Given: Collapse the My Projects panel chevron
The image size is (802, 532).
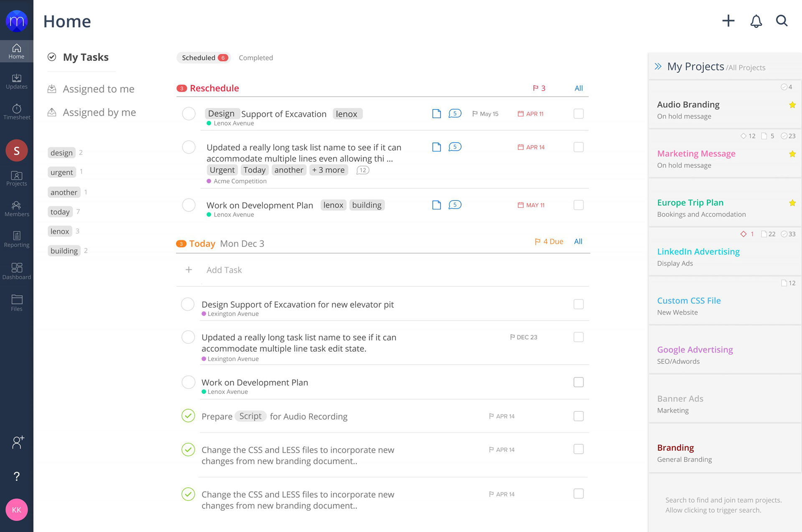Looking at the screenshot, I should pyautogui.click(x=658, y=66).
